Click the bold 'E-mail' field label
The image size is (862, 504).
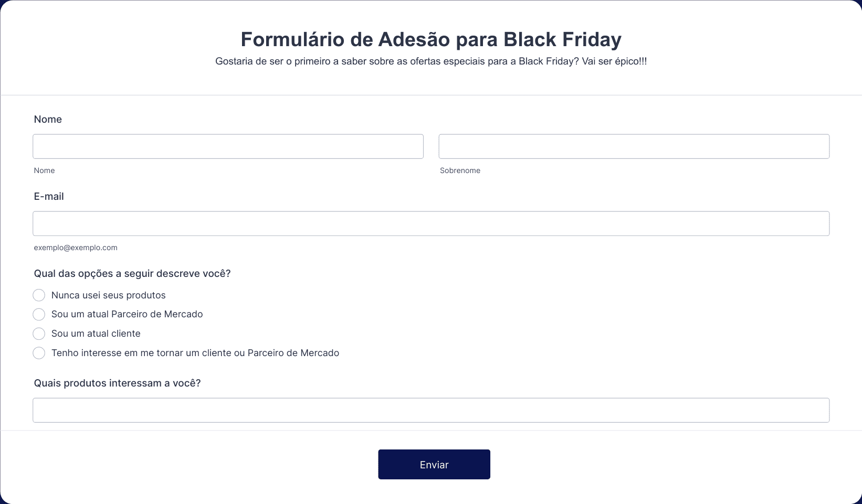[49, 196]
